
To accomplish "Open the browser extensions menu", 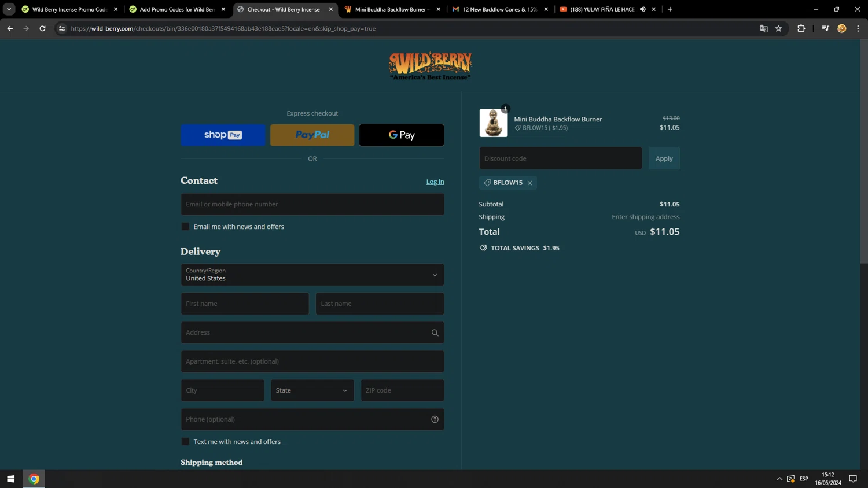I will (x=801, y=28).
